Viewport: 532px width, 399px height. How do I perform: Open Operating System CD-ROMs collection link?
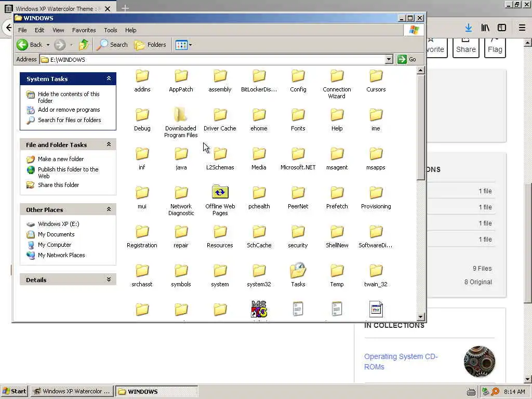(x=401, y=362)
